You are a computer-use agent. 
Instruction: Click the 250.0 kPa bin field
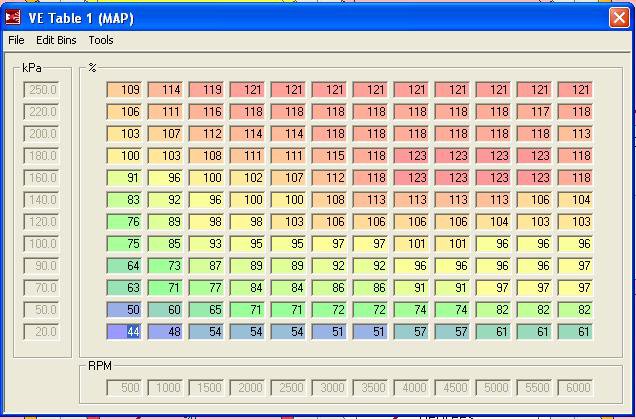pos(42,90)
